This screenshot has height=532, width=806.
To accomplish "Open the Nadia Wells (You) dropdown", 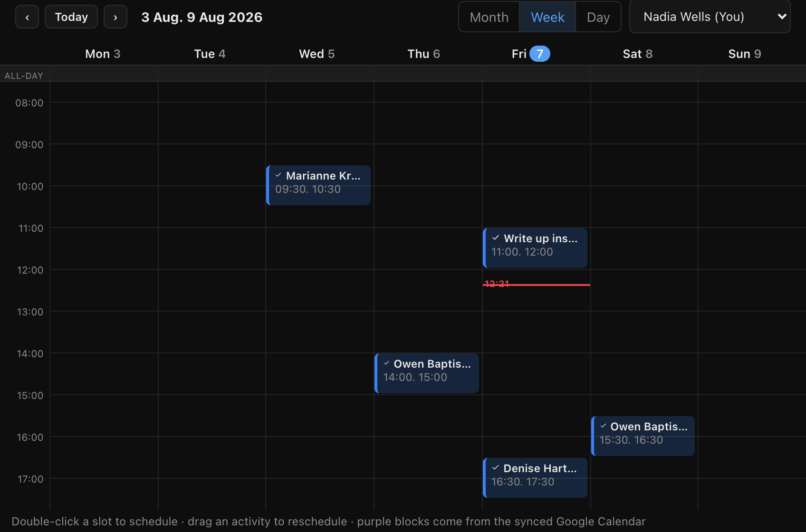I will click(x=710, y=17).
